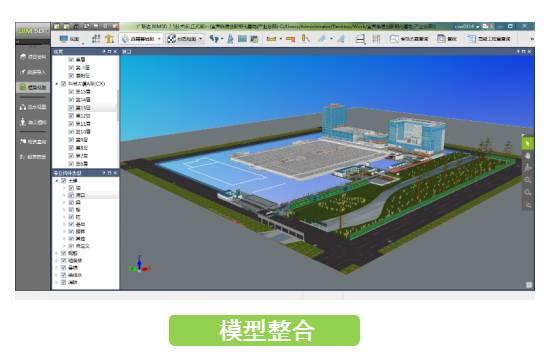Click the house icon in left navigation
Screen dimensions: 552x360
coord(23,57)
